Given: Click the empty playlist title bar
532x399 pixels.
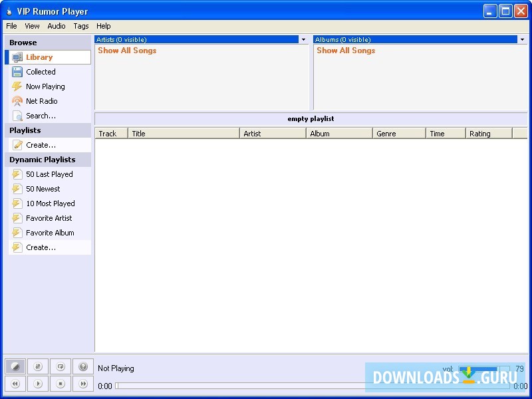Looking at the screenshot, I should tap(311, 119).
